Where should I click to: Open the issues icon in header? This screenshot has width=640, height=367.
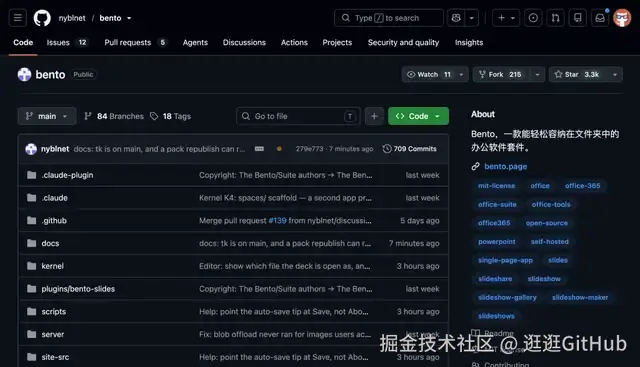[x=533, y=18]
